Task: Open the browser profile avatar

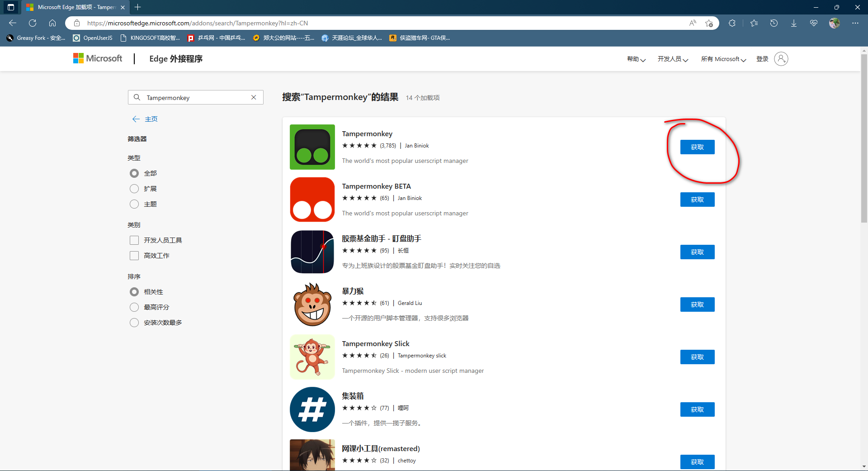Action: (835, 23)
